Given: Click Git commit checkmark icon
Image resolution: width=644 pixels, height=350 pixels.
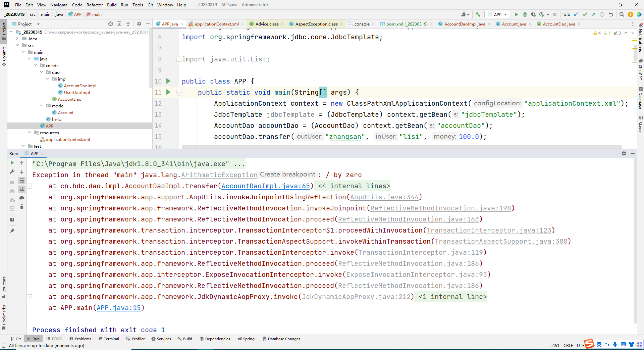Looking at the screenshot, I should click(x=585, y=14).
